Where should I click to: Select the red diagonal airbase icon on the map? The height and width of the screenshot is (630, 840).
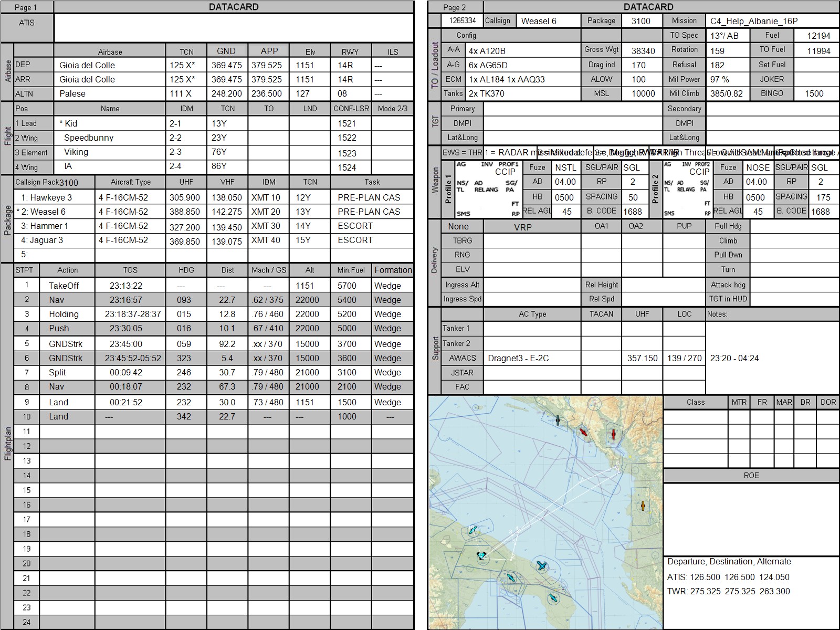click(x=583, y=433)
